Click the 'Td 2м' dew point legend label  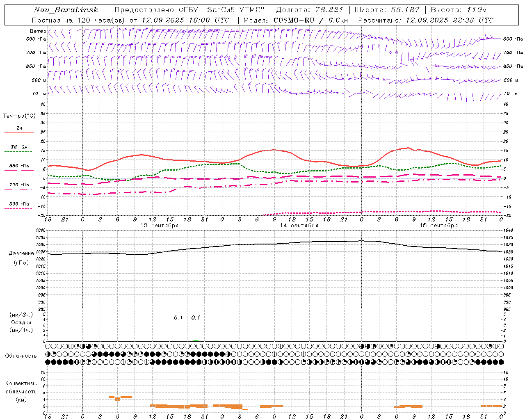[19, 147]
